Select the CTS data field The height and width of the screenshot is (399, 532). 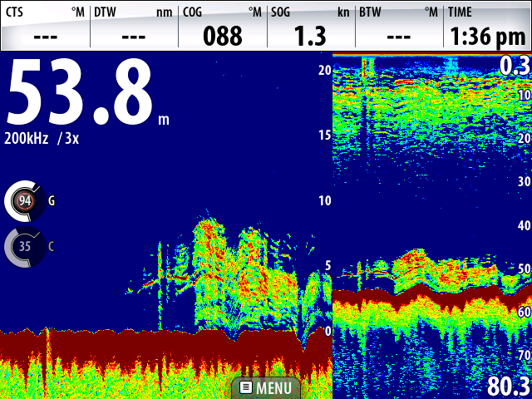click(x=45, y=26)
